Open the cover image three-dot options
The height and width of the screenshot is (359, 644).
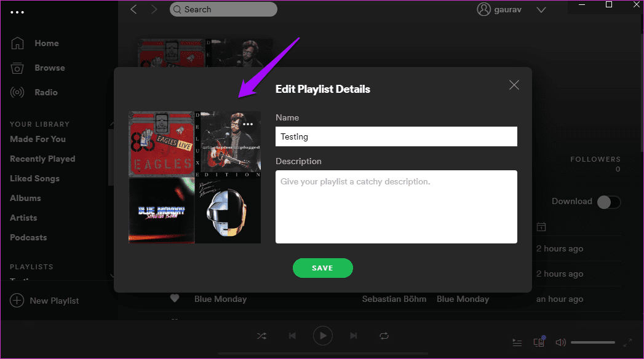(x=248, y=124)
